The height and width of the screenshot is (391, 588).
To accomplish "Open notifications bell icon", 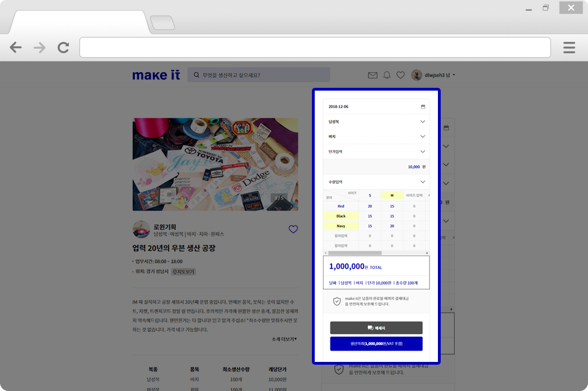I will (x=386, y=76).
